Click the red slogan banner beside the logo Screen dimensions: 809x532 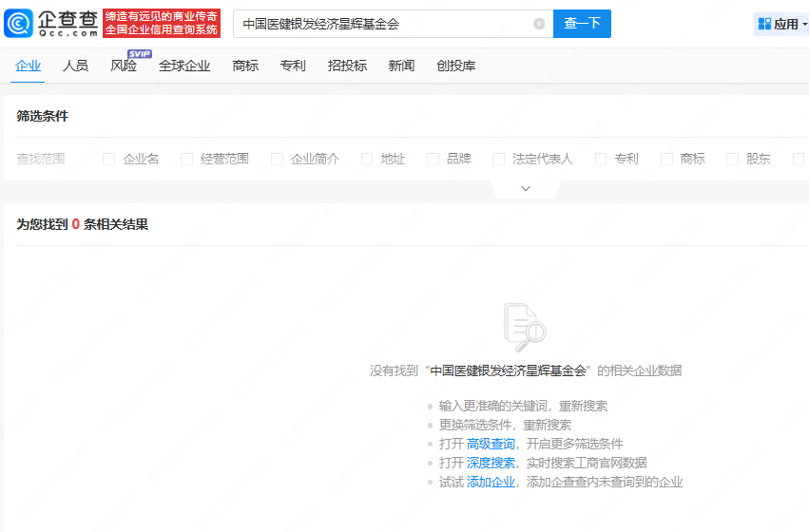(162, 24)
